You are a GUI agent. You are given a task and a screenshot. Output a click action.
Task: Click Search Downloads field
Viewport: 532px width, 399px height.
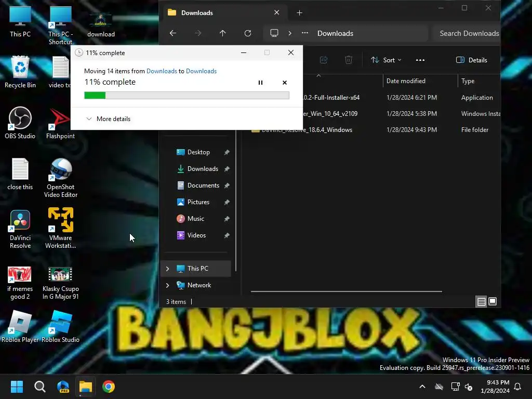pos(467,33)
